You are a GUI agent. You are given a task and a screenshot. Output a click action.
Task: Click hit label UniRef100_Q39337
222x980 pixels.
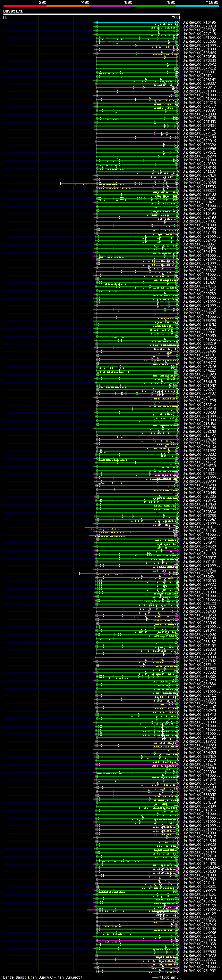199,84
